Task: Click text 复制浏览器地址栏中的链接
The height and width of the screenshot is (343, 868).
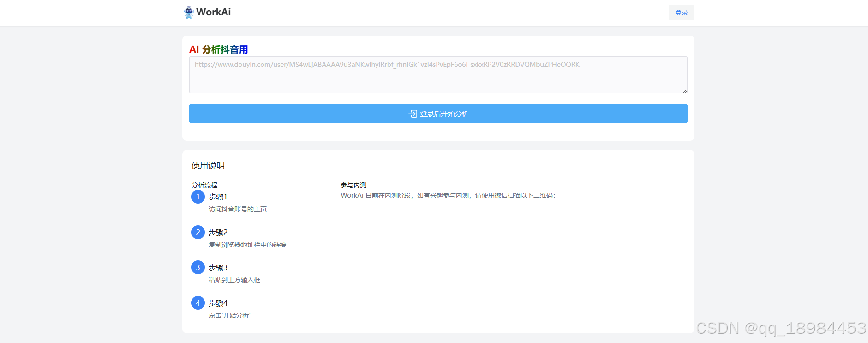Action: coord(247,245)
